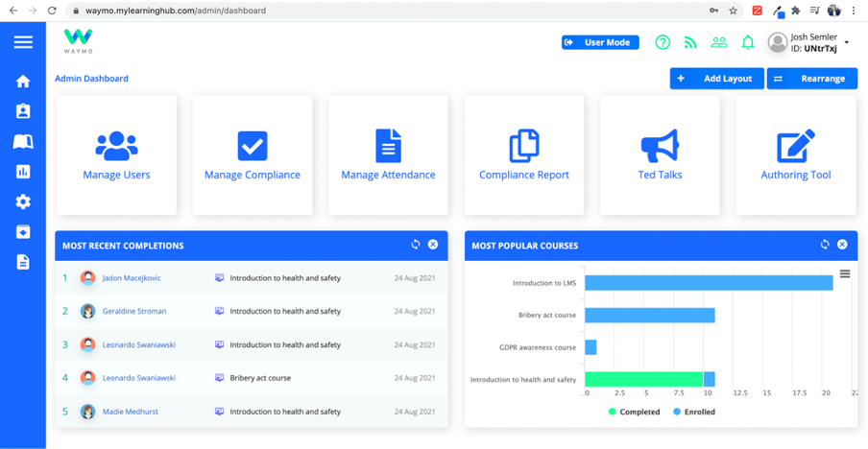868x449 pixels.
Task: Open the settings gear in sidebar
Action: tap(23, 201)
